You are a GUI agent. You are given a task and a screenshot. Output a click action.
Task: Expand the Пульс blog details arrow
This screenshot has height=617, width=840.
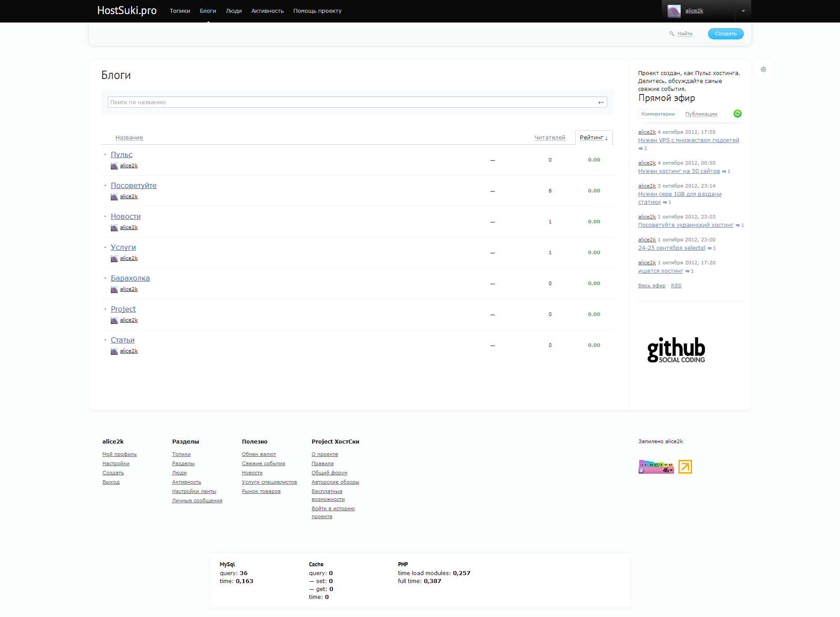105,155
